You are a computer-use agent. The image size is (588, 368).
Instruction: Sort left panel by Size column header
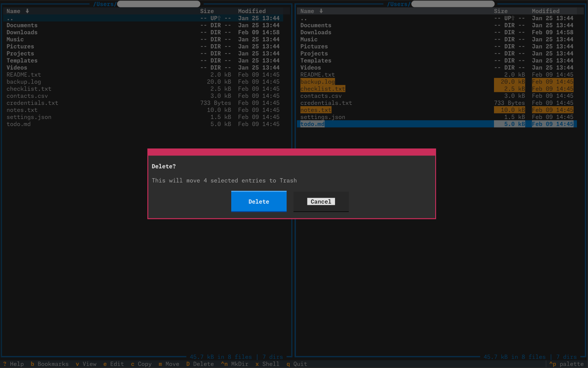click(x=207, y=11)
